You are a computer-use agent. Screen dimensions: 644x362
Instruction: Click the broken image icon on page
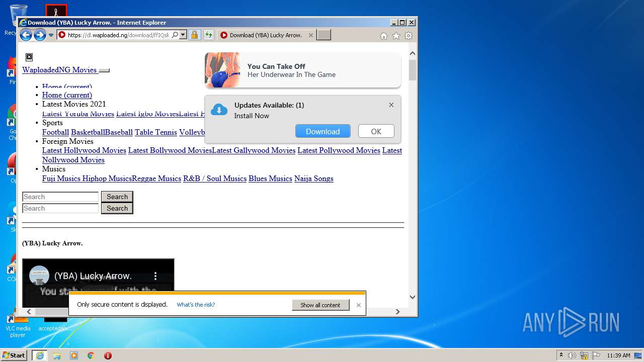click(x=29, y=57)
